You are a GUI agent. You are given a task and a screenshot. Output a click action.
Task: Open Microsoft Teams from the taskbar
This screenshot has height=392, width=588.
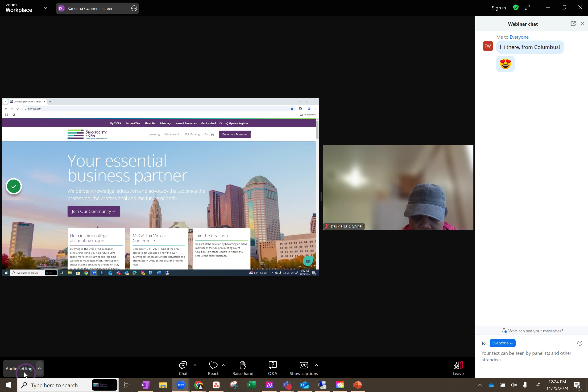coord(287,385)
